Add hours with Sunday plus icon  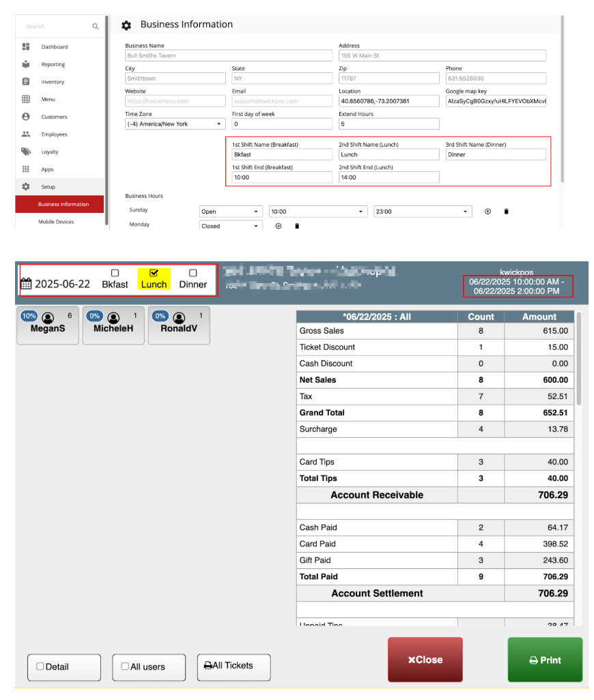[487, 212]
